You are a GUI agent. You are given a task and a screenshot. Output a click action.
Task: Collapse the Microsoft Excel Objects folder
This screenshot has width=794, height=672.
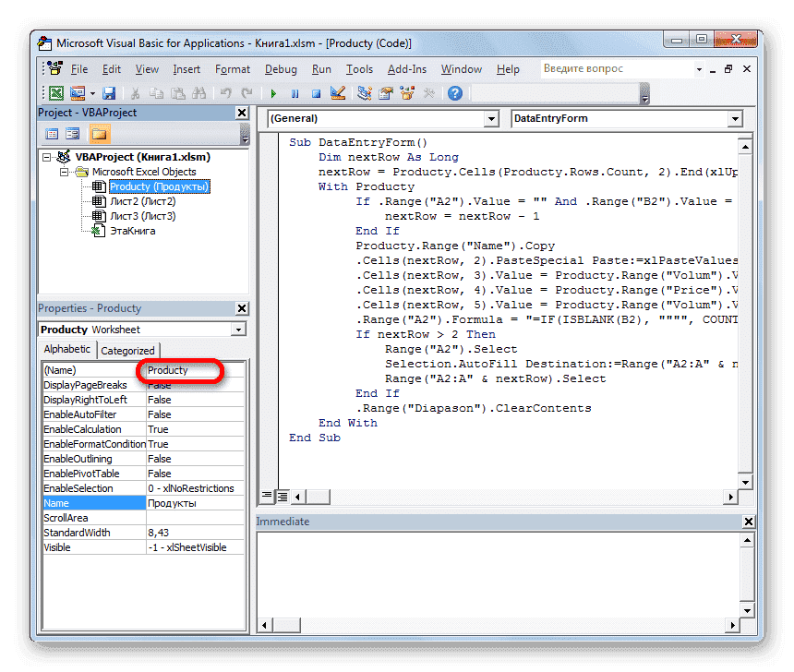click(x=65, y=172)
